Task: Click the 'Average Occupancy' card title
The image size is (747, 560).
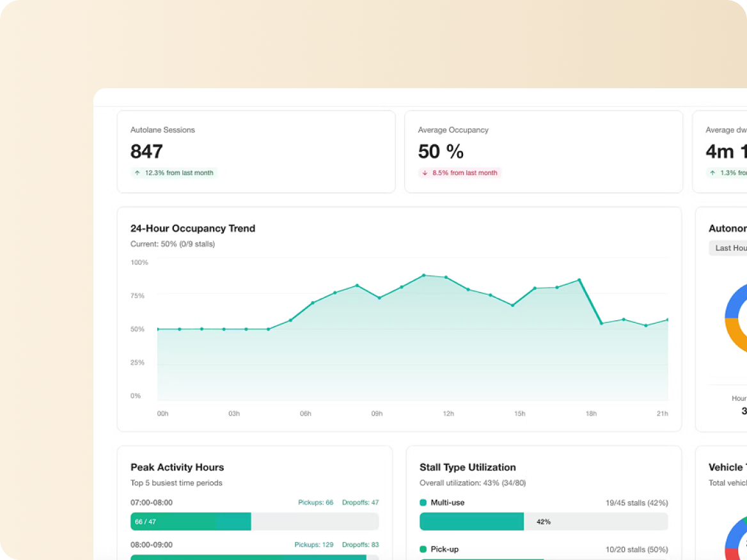Action: pos(453,130)
